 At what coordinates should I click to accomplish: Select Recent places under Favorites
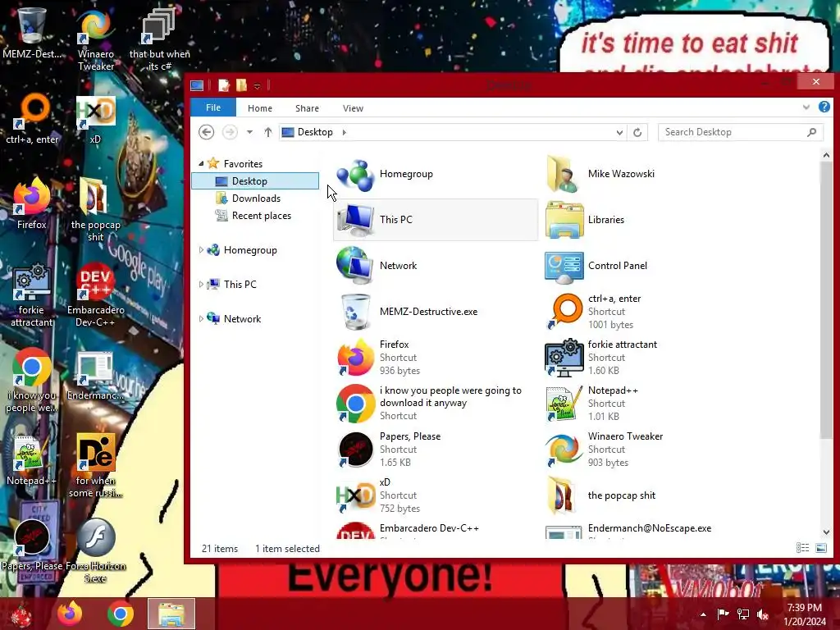point(256,216)
